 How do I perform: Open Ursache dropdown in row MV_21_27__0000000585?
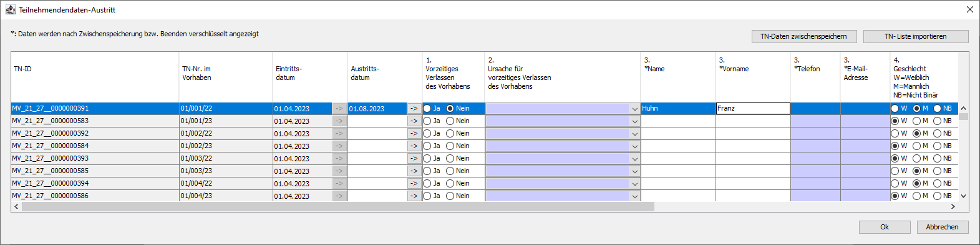click(634, 171)
